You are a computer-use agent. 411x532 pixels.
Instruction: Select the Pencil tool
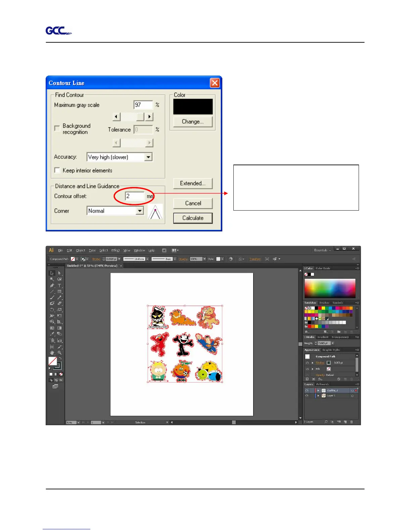pyautogui.click(x=59, y=297)
